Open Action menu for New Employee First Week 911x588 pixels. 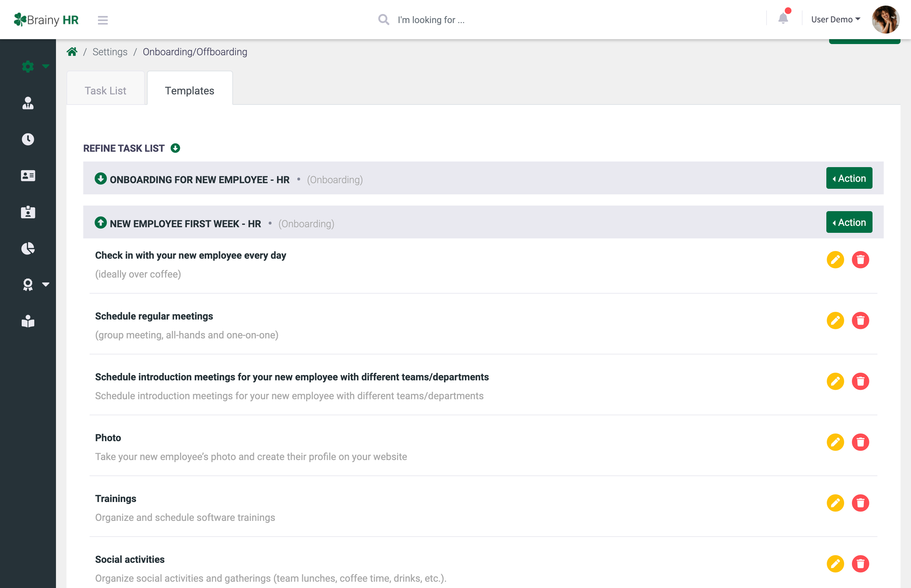849,222
